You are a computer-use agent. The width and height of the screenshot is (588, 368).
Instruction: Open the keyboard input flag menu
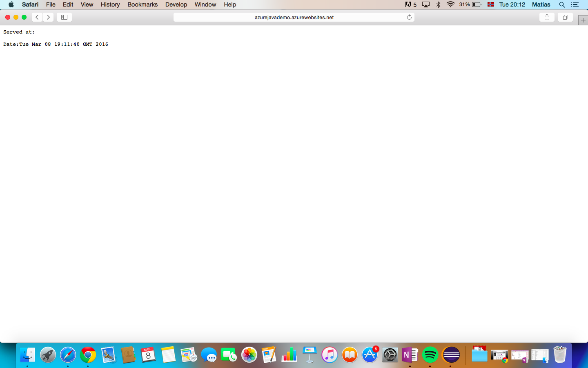[x=491, y=4]
